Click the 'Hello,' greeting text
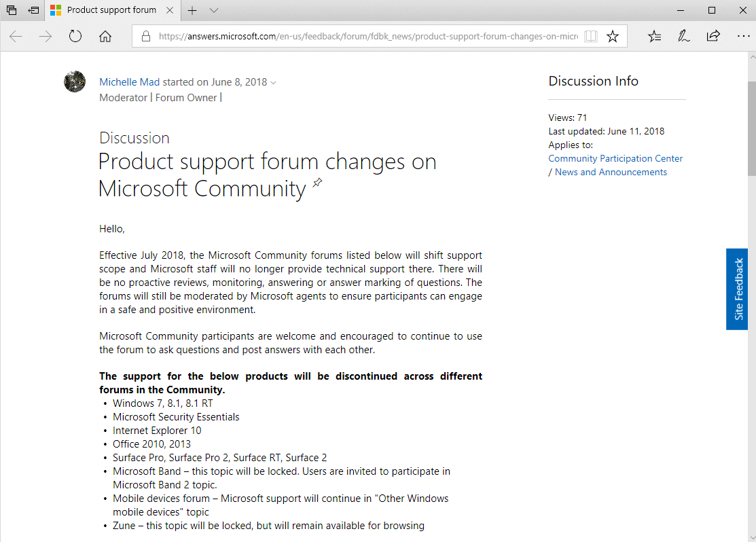Image resolution: width=756 pixels, height=542 pixels. point(112,229)
